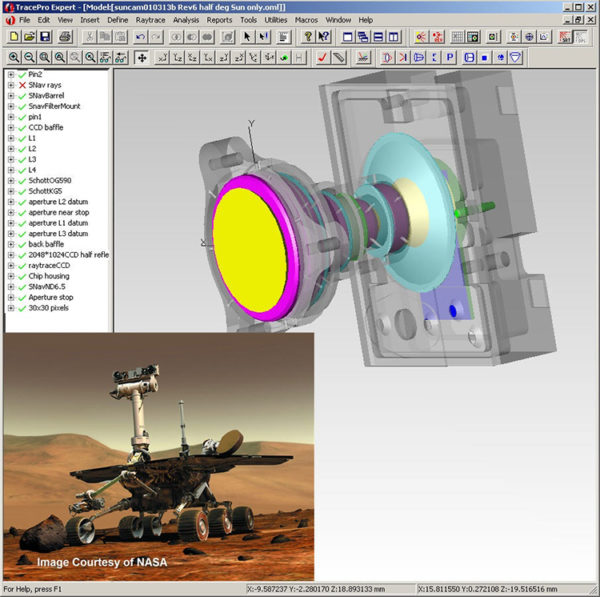Expand the Pin2 tree node
600x597 pixels.
click(10, 75)
